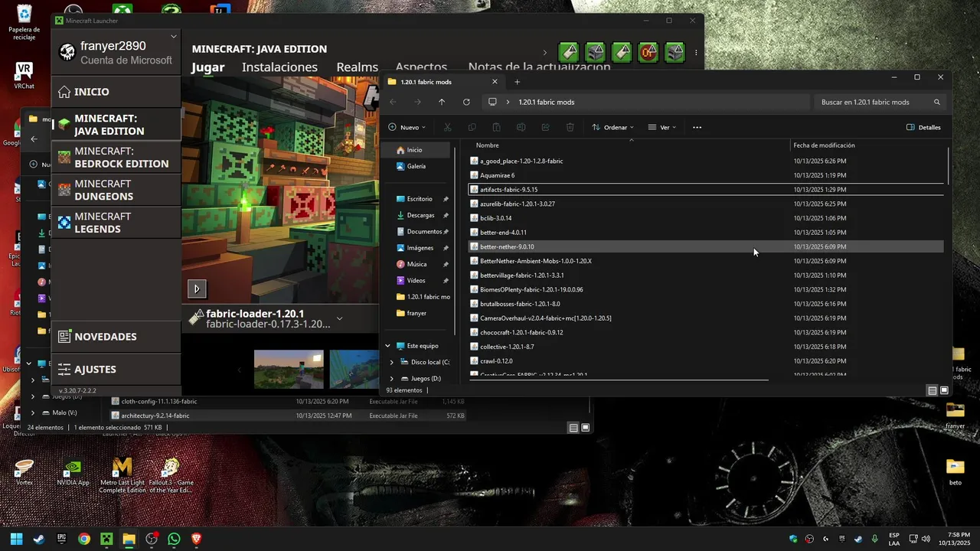Switch to the large thumbnails view icon in front explorer
Image resolution: width=980 pixels, height=551 pixels.
944,390
